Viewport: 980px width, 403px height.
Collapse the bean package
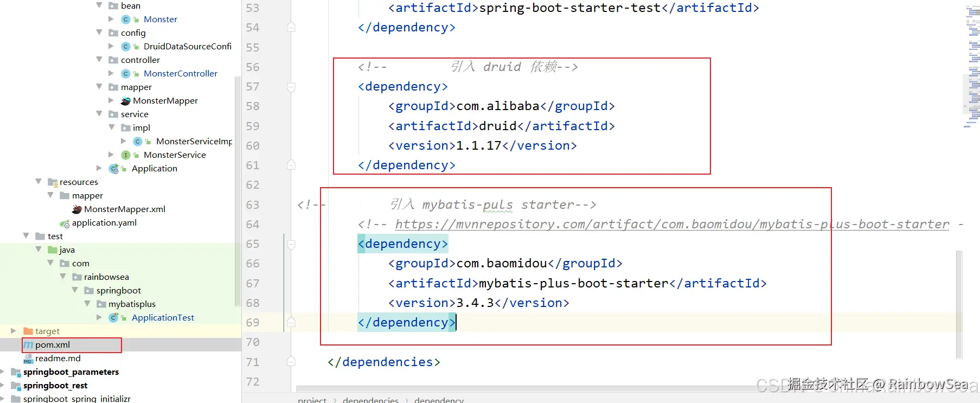pyautogui.click(x=99, y=5)
